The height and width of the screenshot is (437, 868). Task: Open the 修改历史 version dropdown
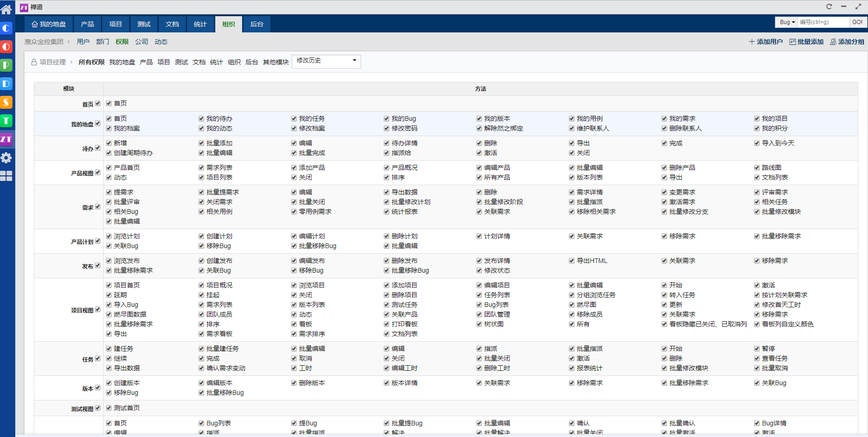coord(326,61)
